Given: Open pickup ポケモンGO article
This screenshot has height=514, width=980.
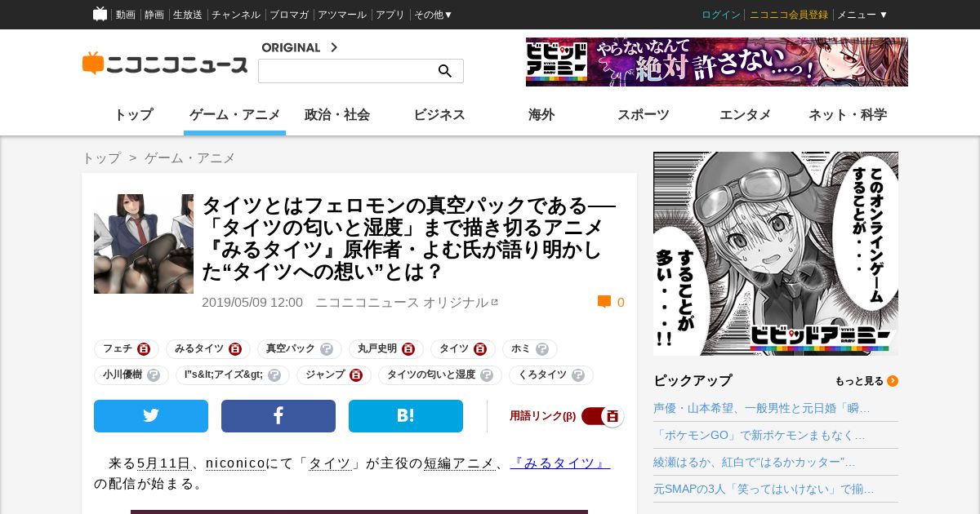Looking at the screenshot, I should click(759, 435).
